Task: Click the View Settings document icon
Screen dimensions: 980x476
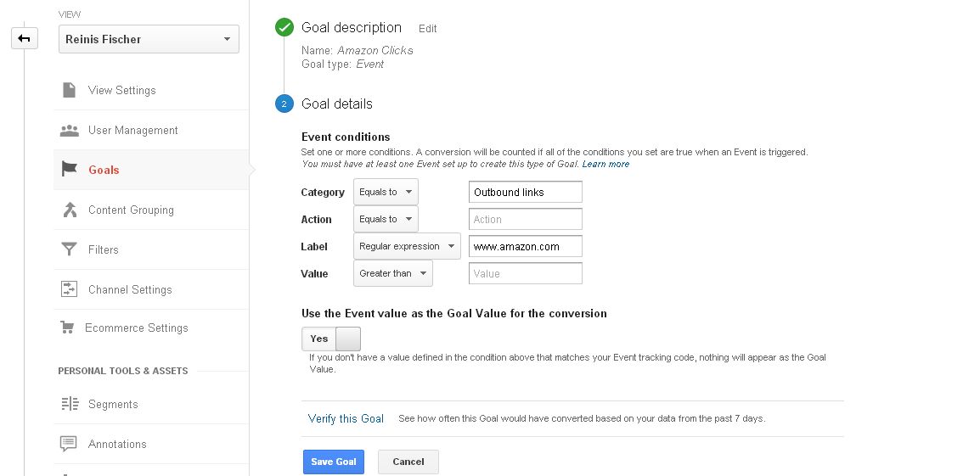Action: pyautogui.click(x=70, y=90)
